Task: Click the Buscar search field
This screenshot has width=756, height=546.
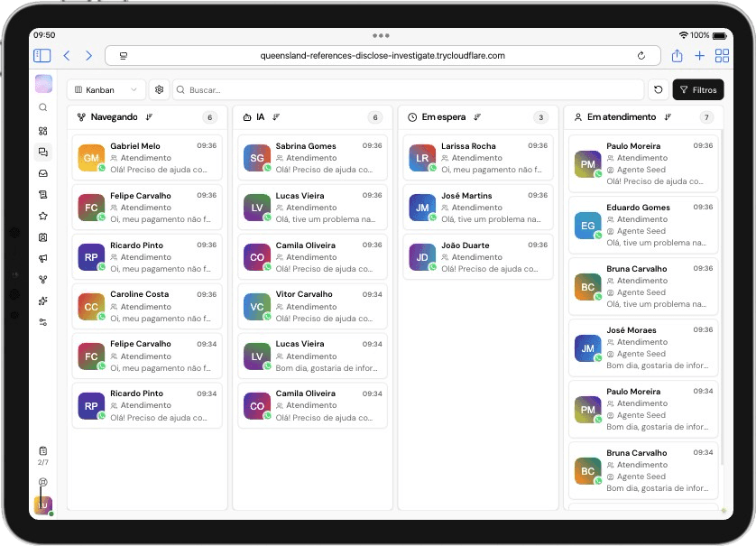Action: [x=408, y=90]
